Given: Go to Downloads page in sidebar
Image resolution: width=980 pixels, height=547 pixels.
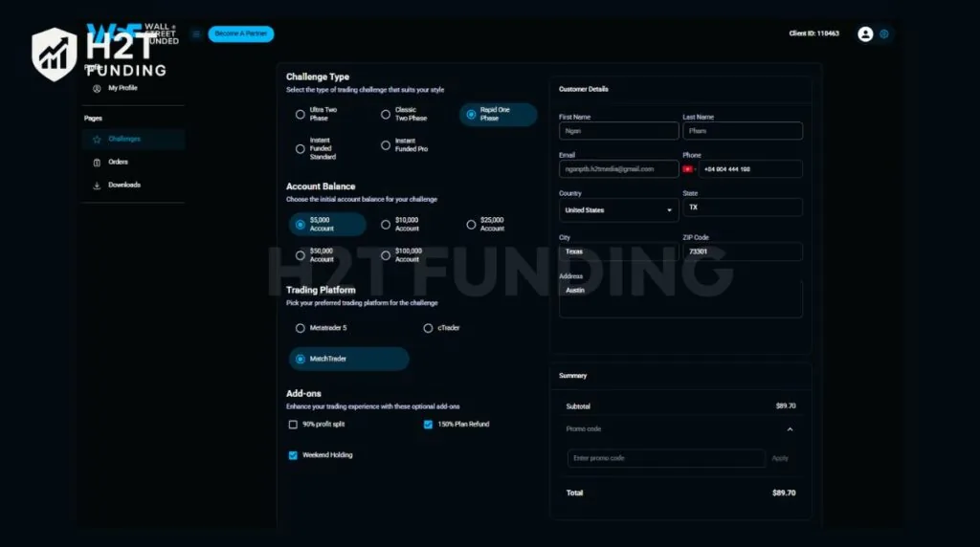Looking at the screenshot, I should pos(124,185).
